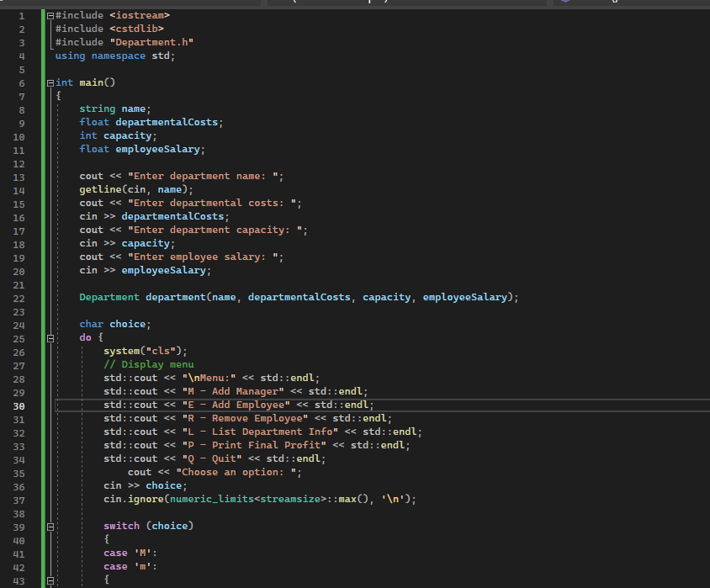710x588 pixels.
Task: Click the getline call on line 14
Action: [100, 189]
